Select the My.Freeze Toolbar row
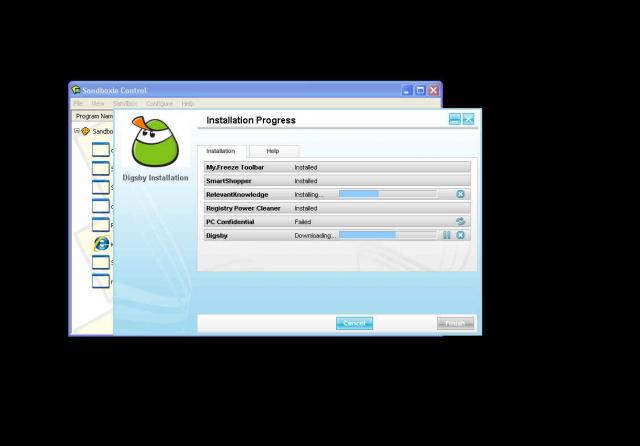 tap(337, 167)
